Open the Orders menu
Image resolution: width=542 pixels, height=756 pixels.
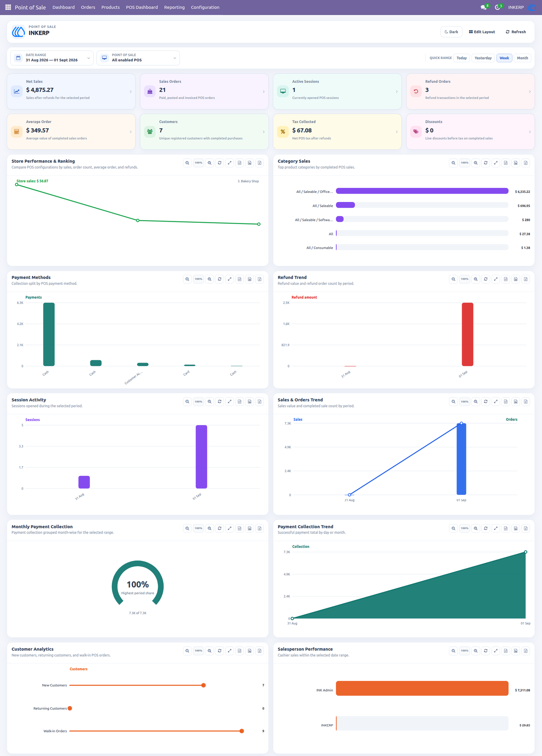(88, 7)
